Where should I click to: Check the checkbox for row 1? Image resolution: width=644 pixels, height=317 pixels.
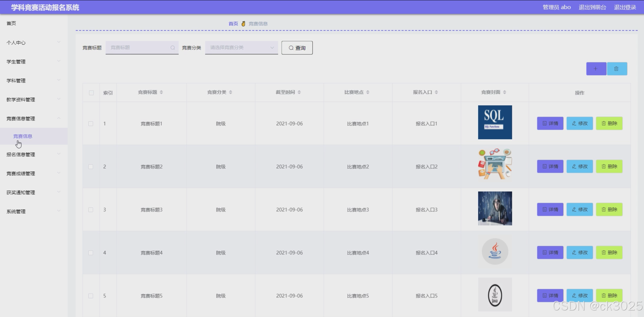(91, 124)
